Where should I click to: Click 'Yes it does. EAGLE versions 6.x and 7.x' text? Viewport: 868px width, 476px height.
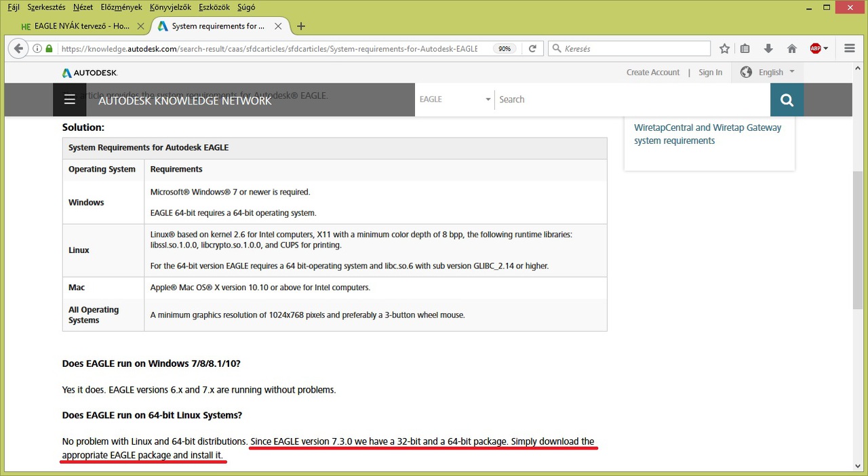pyautogui.click(x=199, y=390)
